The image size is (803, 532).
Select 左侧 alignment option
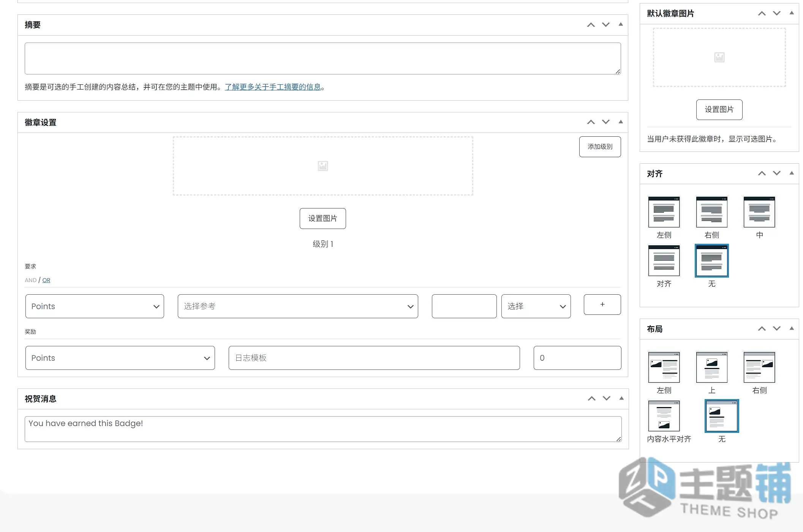[x=664, y=212]
